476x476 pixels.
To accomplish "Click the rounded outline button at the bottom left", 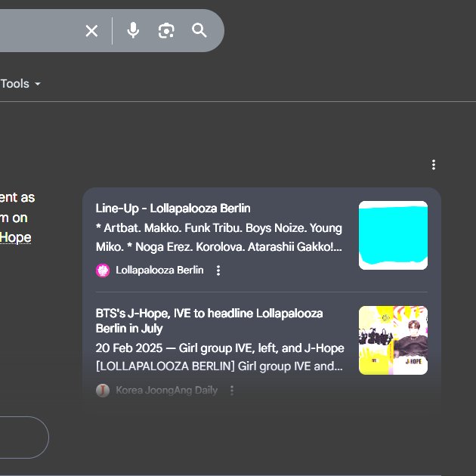I will [x=24, y=437].
